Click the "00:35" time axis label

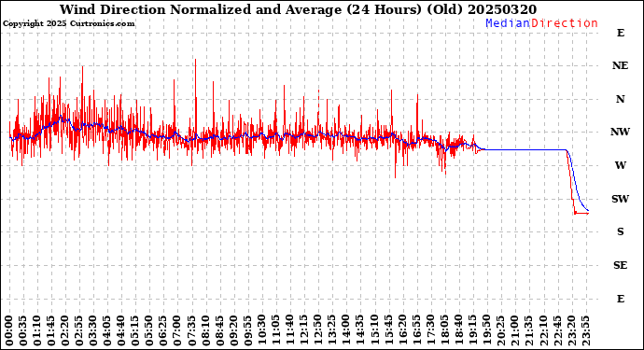coord(23,331)
